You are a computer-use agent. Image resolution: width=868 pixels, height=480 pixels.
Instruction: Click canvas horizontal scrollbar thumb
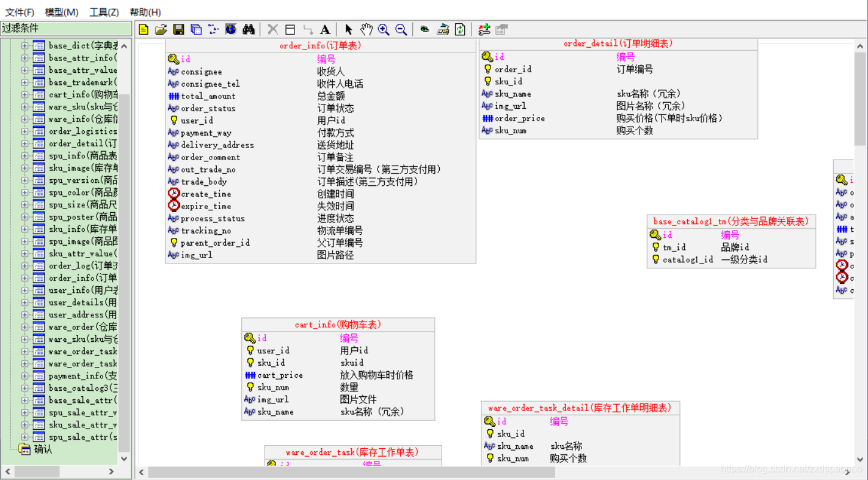(351, 472)
